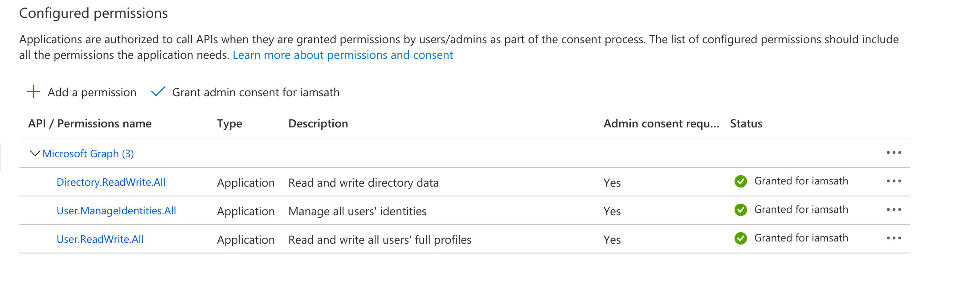
Task: Click green granted icon for User.ManageIdentities.All
Action: pyautogui.click(x=740, y=210)
